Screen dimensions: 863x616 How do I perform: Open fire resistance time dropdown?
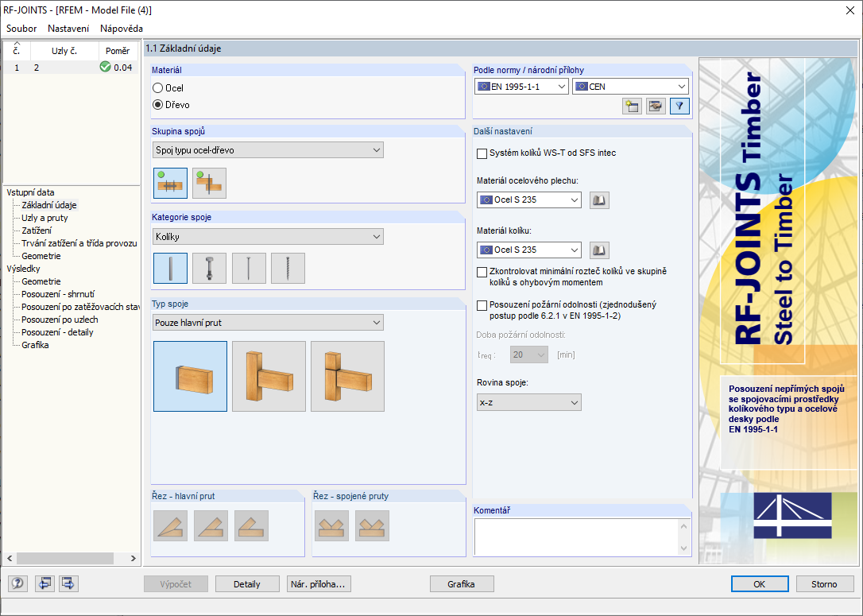pos(529,355)
